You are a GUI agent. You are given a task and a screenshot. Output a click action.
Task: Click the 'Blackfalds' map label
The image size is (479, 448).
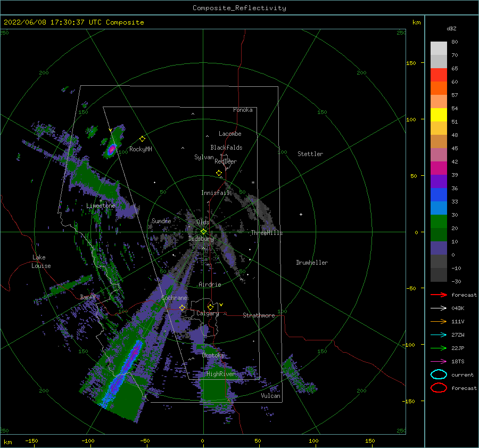(x=226, y=148)
